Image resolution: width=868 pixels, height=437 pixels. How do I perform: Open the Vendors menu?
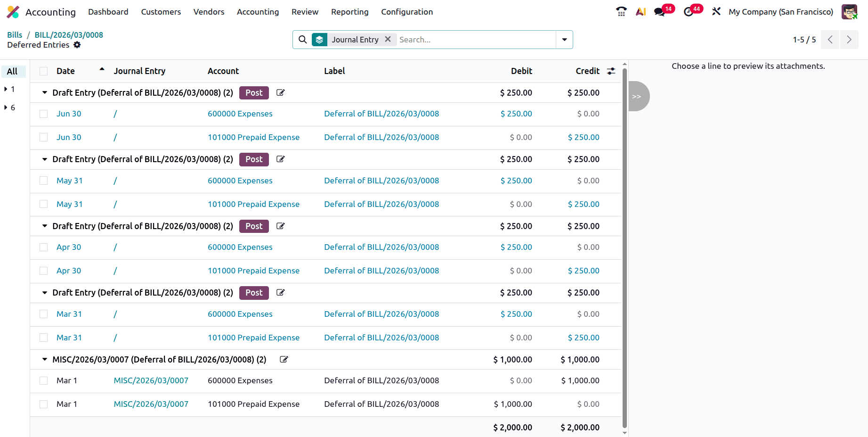[209, 12]
